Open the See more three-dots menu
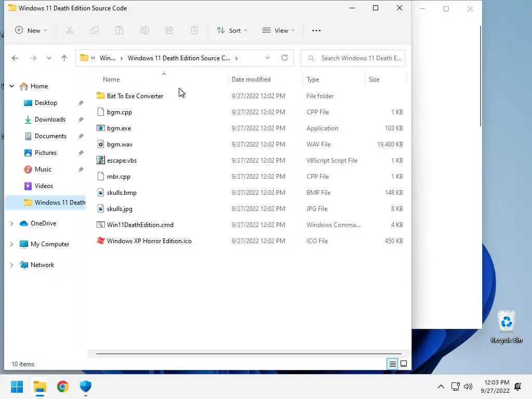The height and width of the screenshot is (399, 532). coord(316,31)
